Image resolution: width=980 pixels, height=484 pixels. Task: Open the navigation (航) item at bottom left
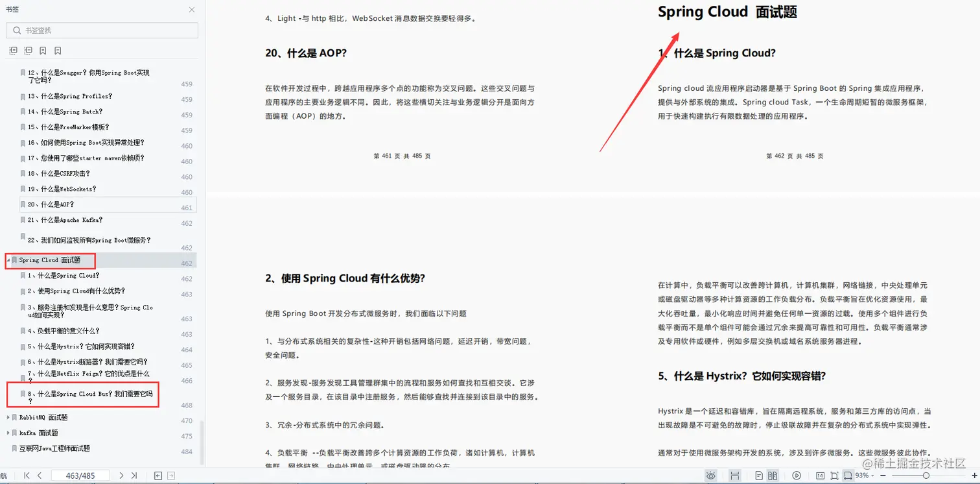click(x=5, y=474)
